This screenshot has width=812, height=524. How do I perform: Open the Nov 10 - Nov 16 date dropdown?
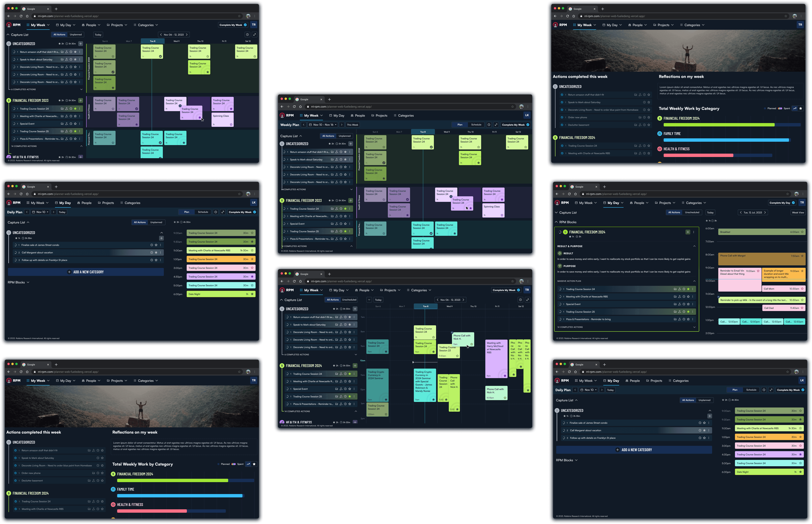(323, 125)
